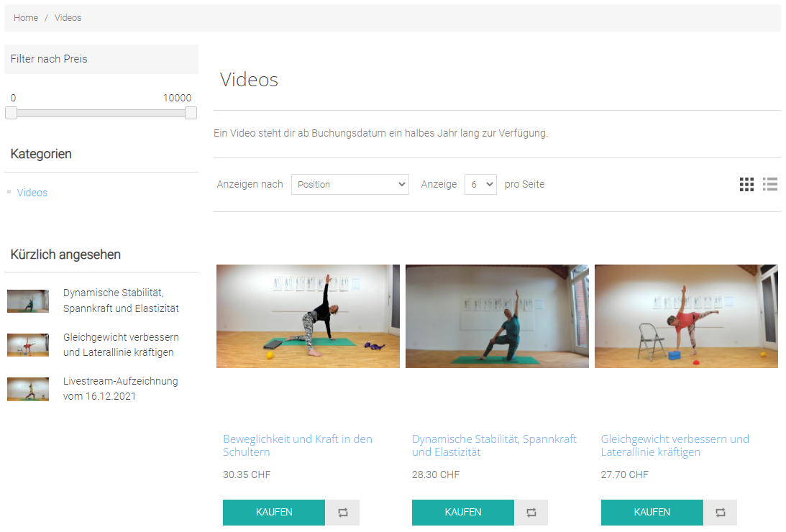This screenshot has height=532, width=786.
Task: Click the price range slider track
Action: 101,113
